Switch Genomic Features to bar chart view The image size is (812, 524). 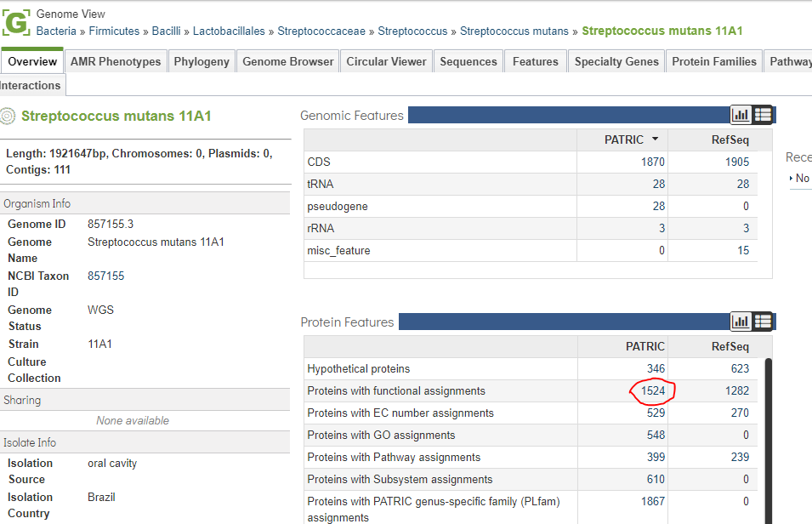pos(741,115)
